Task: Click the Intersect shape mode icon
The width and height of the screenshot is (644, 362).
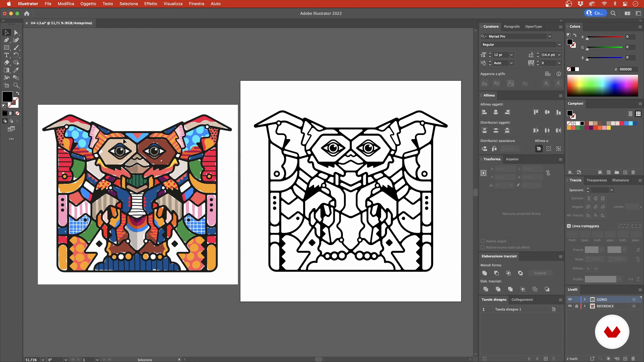Action: click(x=508, y=273)
